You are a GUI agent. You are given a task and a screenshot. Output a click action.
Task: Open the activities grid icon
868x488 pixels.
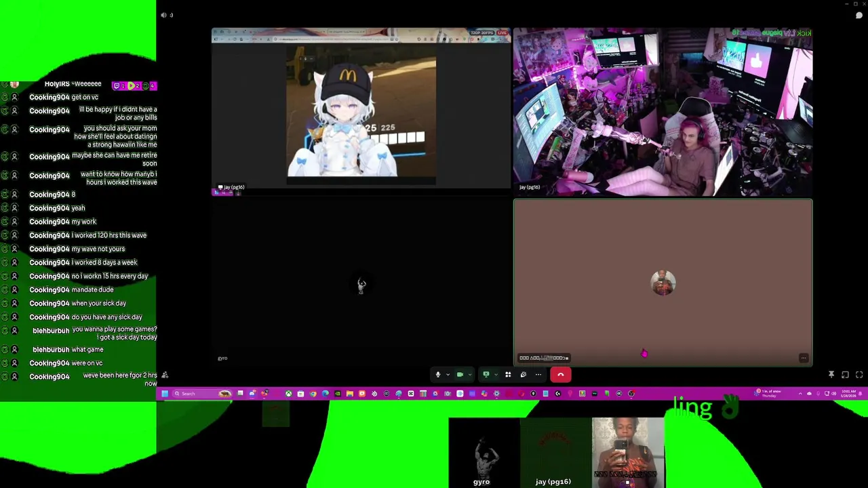pyautogui.click(x=508, y=374)
